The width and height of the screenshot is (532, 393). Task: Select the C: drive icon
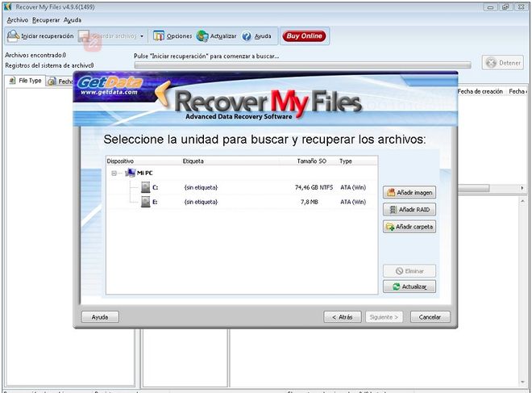pyautogui.click(x=146, y=187)
